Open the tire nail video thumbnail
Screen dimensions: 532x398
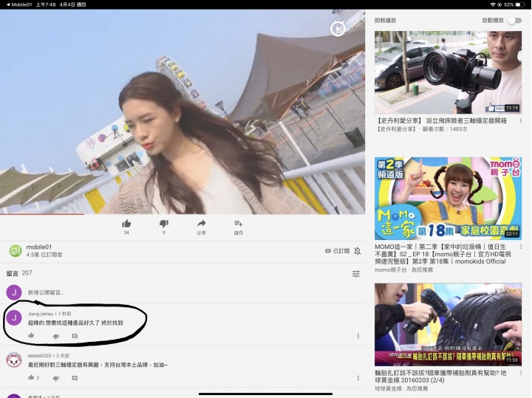pyautogui.click(x=448, y=325)
